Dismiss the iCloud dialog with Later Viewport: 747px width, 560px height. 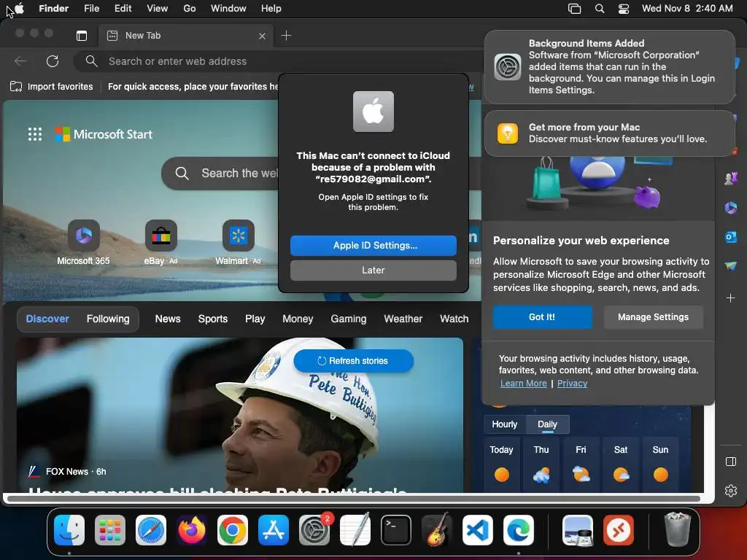click(373, 270)
